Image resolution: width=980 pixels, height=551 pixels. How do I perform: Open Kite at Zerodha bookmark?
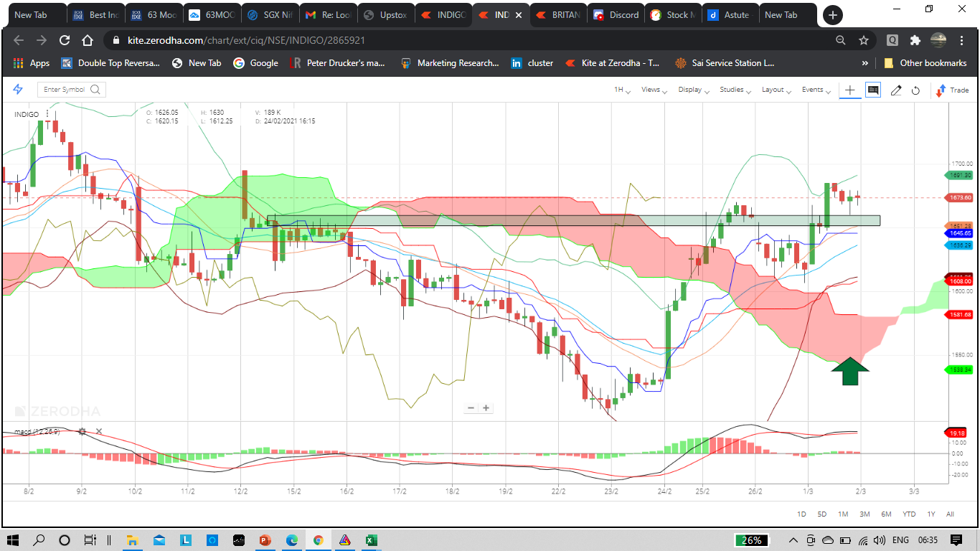613,63
